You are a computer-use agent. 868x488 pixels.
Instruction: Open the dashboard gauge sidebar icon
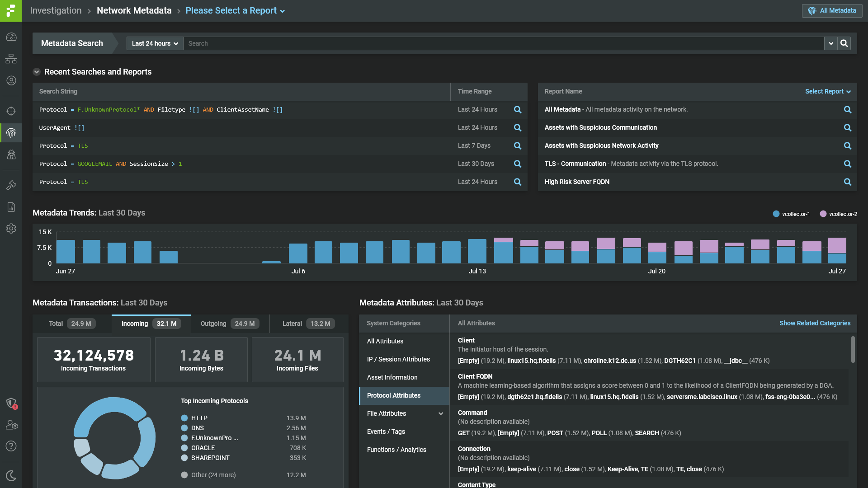coord(11,37)
